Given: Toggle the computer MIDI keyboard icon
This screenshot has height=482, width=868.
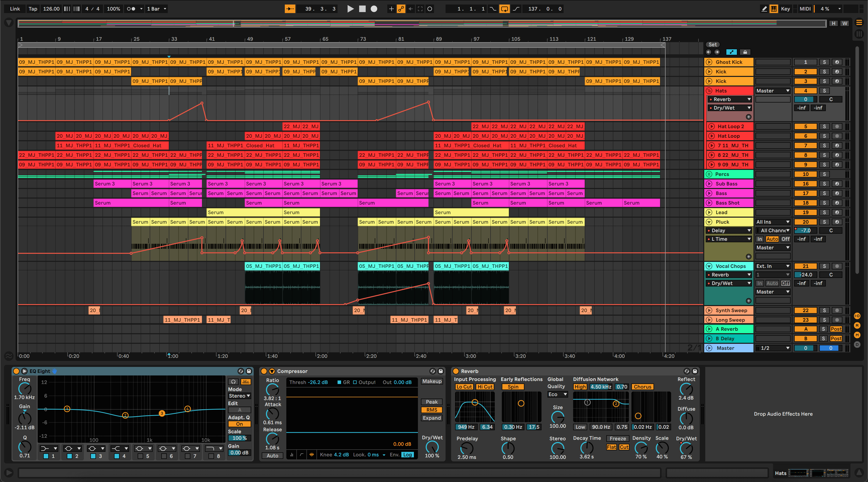Looking at the screenshot, I should click(x=774, y=9).
